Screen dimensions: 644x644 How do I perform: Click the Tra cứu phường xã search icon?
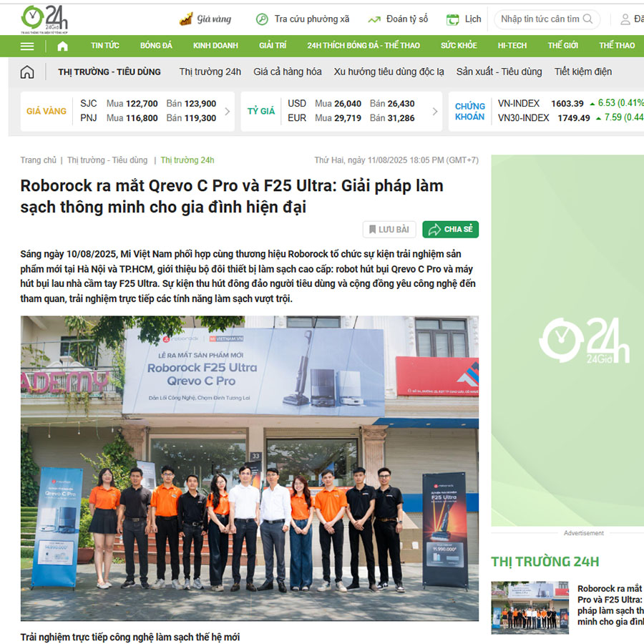[x=262, y=19]
